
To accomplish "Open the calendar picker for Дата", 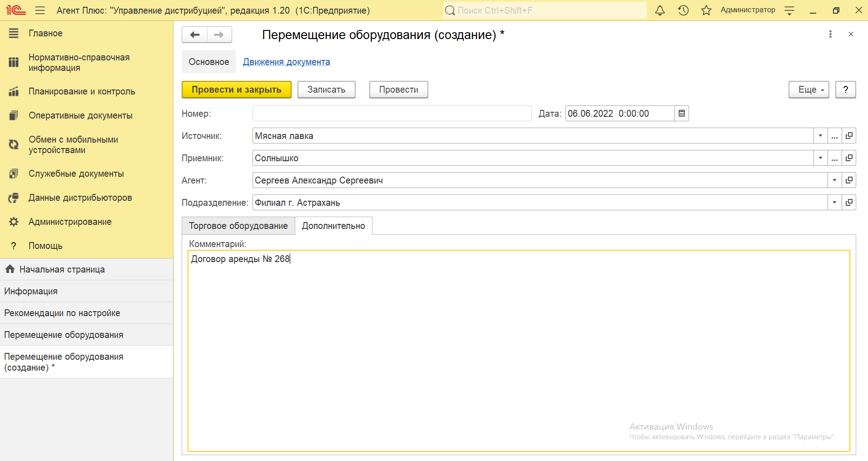I will pos(682,114).
